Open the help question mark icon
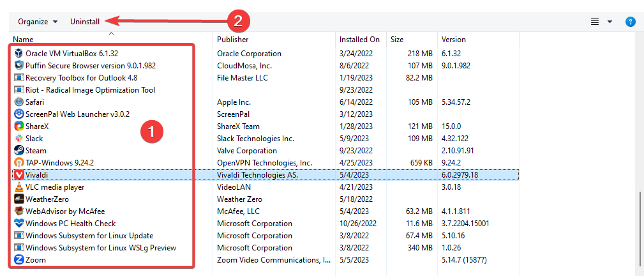Viewport: 644px width, 276px height. click(x=630, y=22)
